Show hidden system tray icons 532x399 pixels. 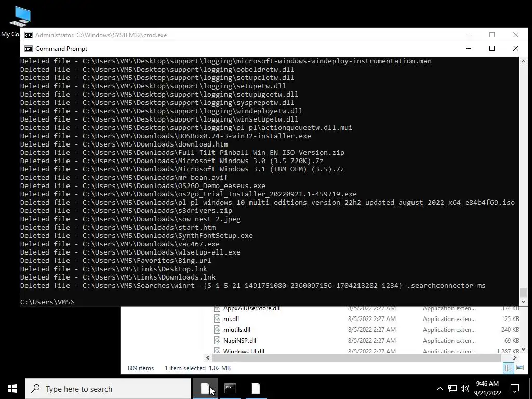pyautogui.click(x=440, y=389)
